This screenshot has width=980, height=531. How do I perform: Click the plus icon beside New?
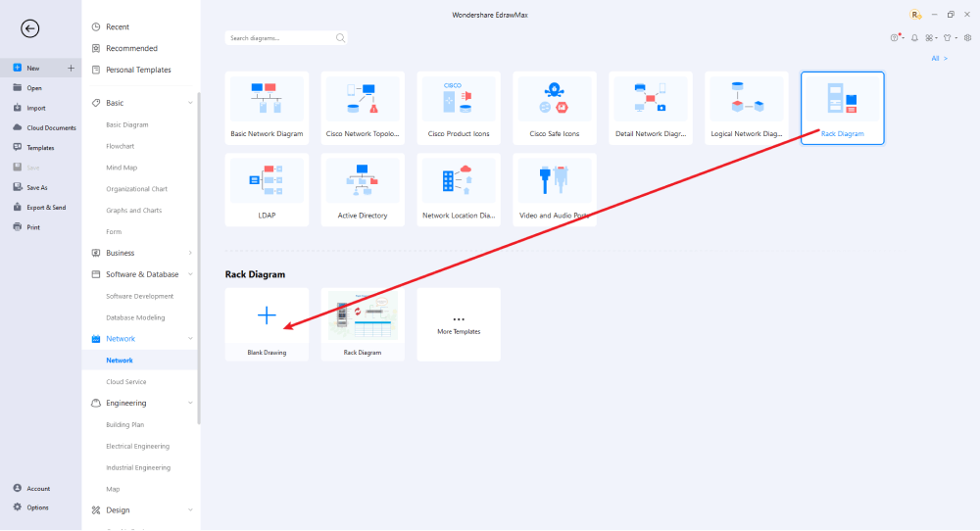71,69
